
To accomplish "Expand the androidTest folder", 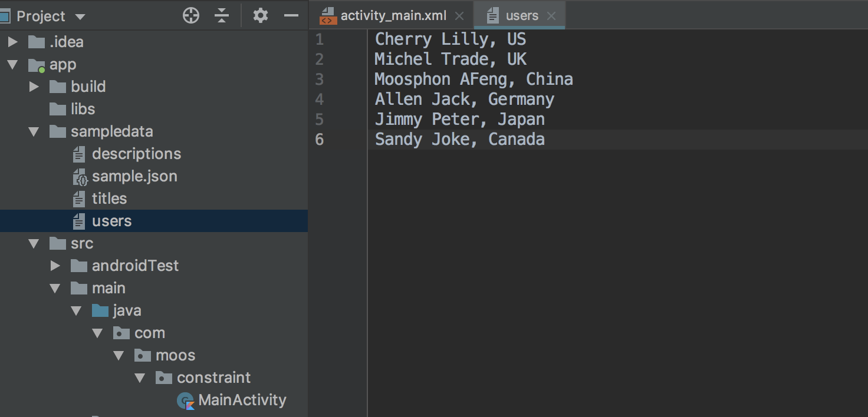I will 55,266.
